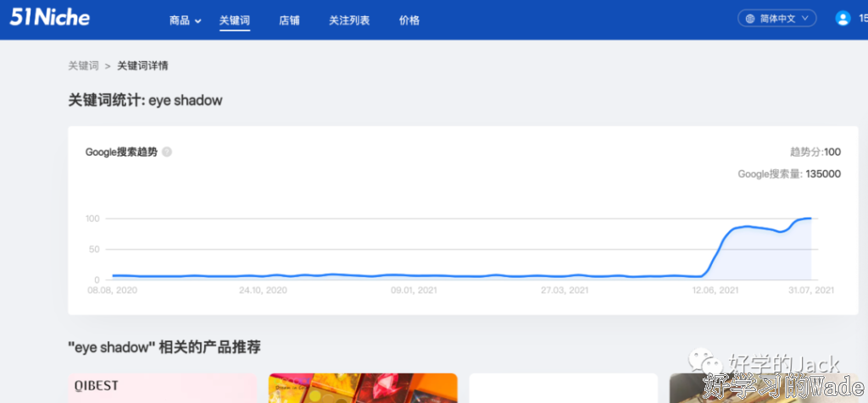
Task: Click the 关键词统计: eye shadow heading
Action: (x=145, y=101)
